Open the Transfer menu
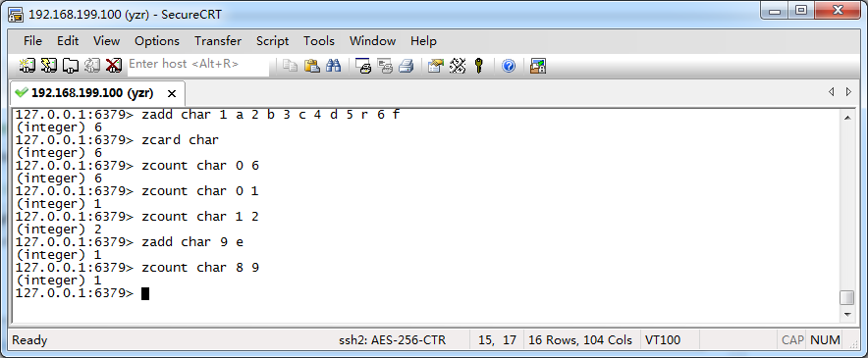 pyautogui.click(x=218, y=41)
